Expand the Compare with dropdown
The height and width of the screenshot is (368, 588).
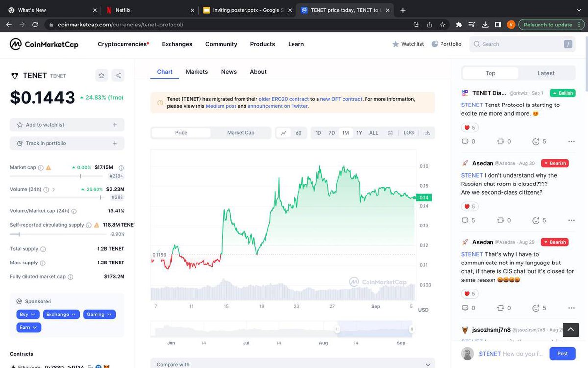[x=293, y=364]
